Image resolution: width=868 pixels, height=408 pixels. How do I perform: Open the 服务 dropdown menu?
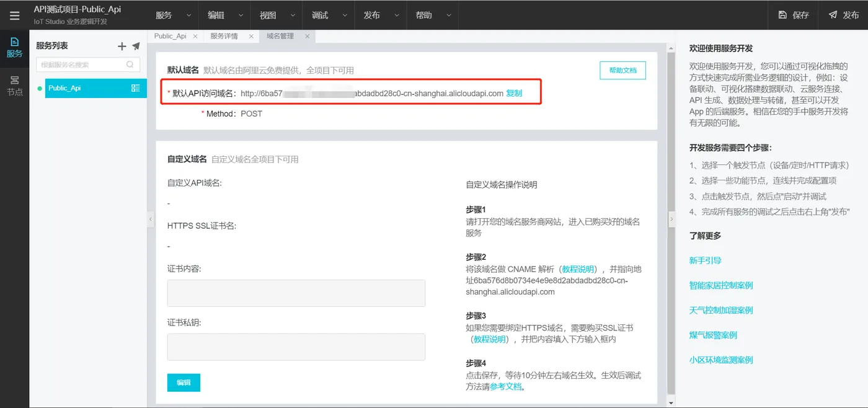tap(173, 15)
